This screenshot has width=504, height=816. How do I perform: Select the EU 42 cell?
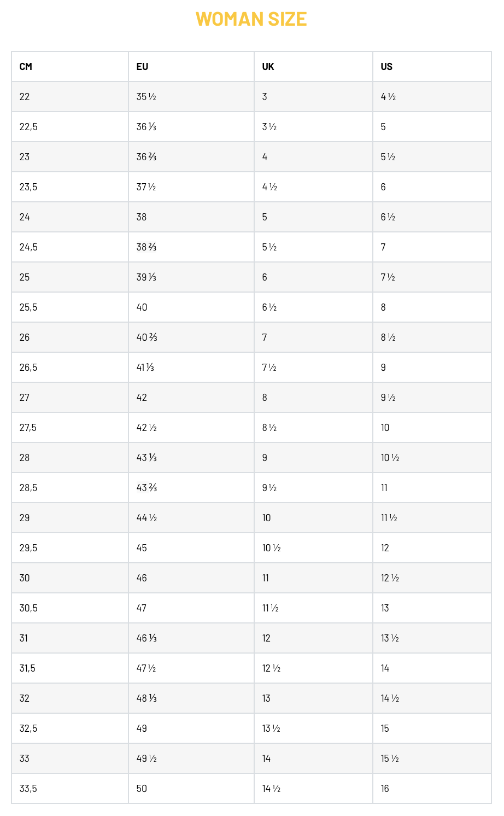142,398
